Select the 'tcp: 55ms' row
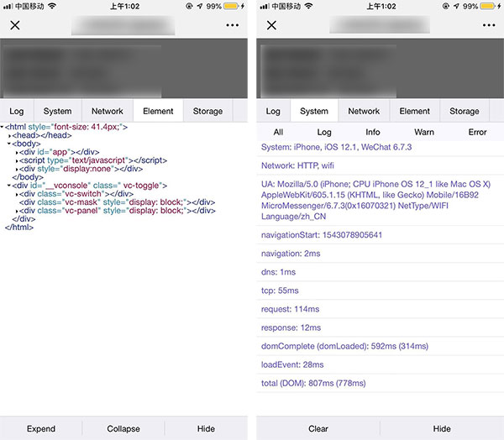The image size is (504, 440). (x=381, y=291)
